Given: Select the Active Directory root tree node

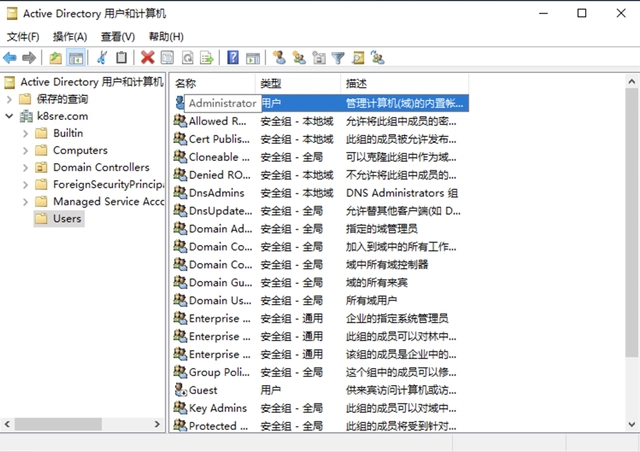Looking at the screenshot, I should point(84,82).
